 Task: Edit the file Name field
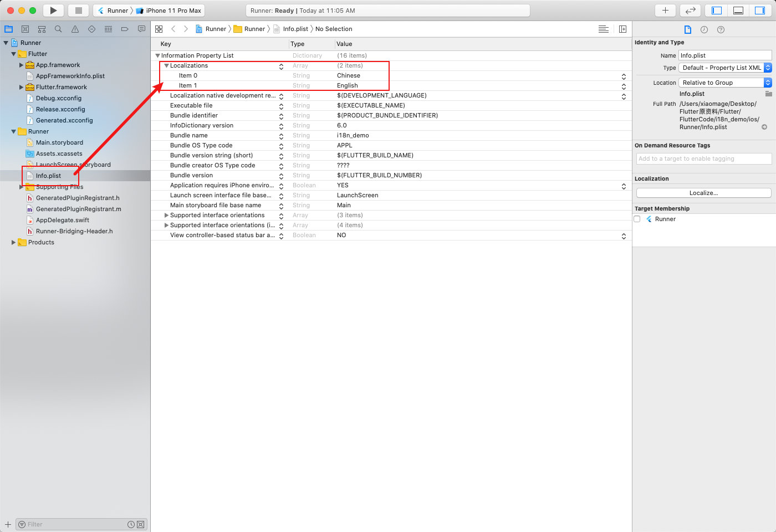pos(725,55)
